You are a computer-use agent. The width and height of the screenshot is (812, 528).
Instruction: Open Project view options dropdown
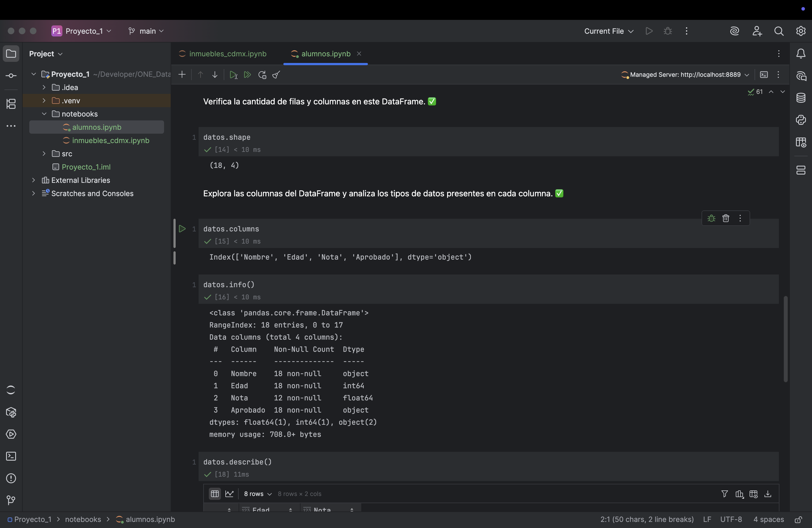(46, 54)
